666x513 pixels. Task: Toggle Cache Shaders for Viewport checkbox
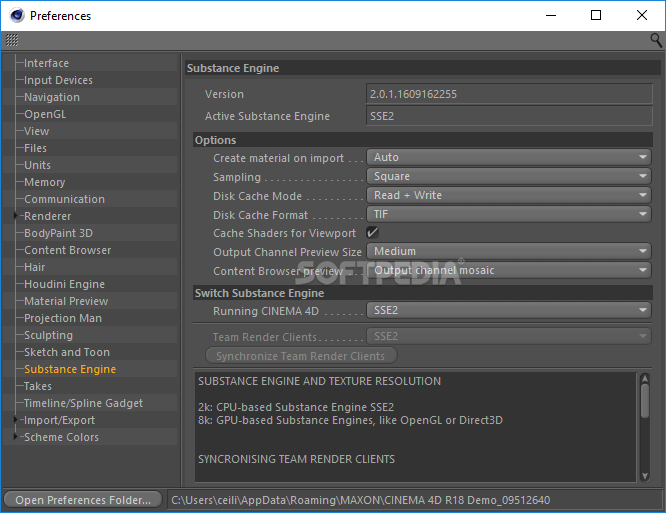[x=372, y=232]
